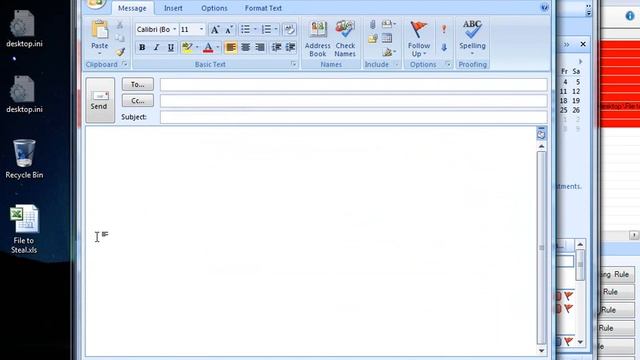
Task: Click the Paste clipboard icon
Action: click(x=100, y=31)
